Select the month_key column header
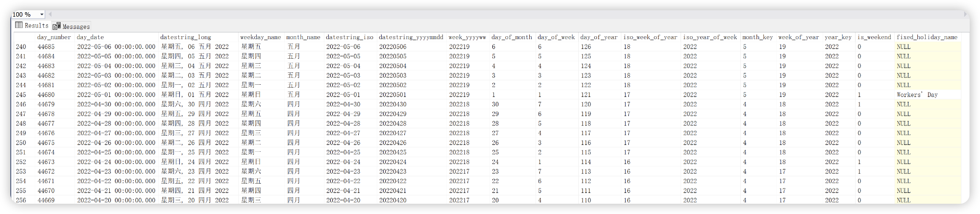This screenshot has width=980, height=214. coord(758,37)
